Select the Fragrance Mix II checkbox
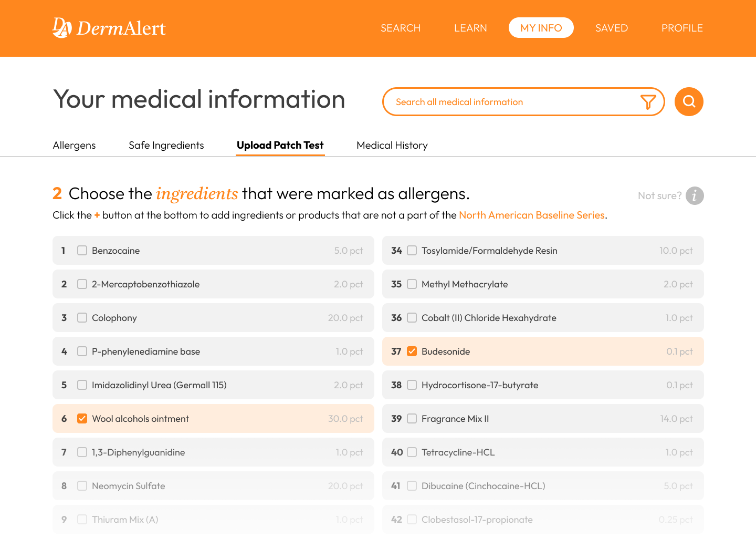This screenshot has width=756, height=538. click(x=412, y=419)
